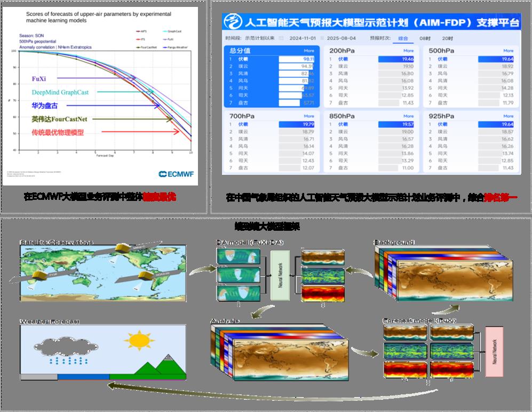Click 'Season: SON' chart label
532x412 pixels.
pos(31,36)
